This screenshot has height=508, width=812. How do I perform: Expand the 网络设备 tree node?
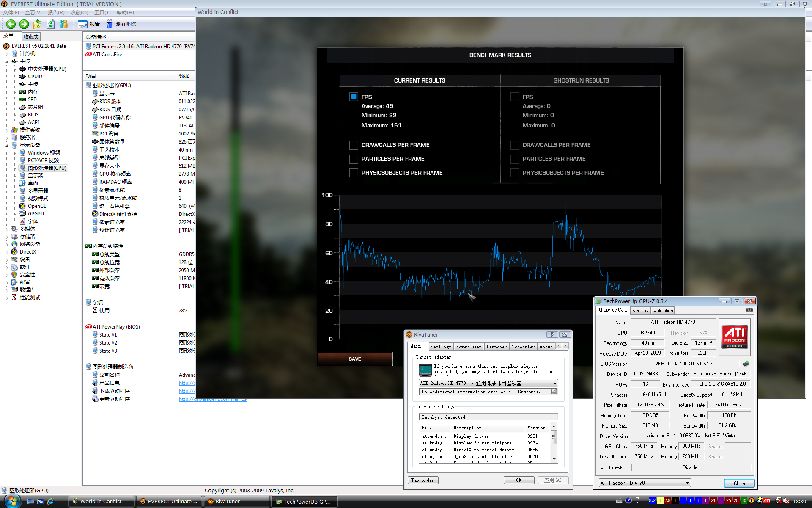[x=7, y=245]
